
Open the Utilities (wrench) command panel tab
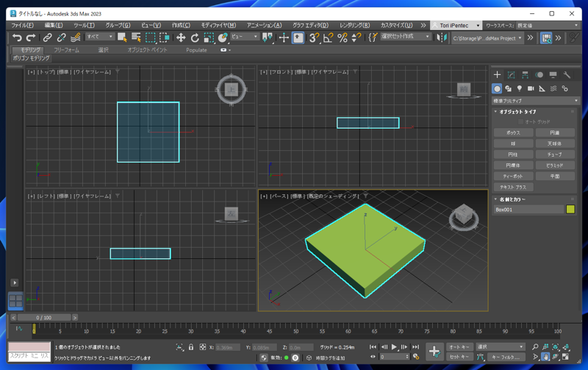pyautogui.click(x=567, y=75)
